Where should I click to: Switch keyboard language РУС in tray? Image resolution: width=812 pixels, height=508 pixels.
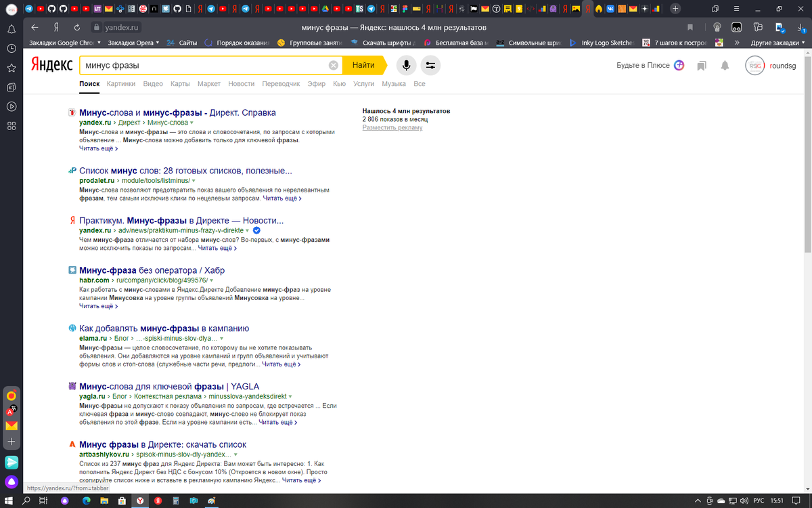coord(760,501)
